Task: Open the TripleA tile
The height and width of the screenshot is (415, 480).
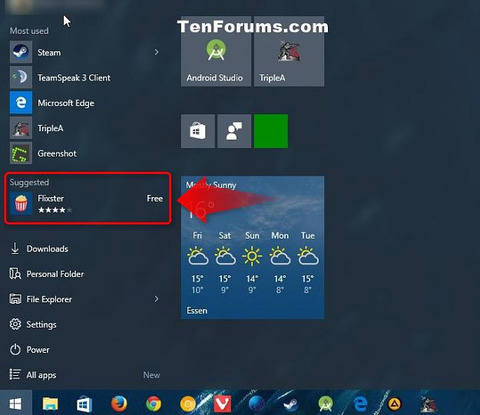Action: coord(289,51)
